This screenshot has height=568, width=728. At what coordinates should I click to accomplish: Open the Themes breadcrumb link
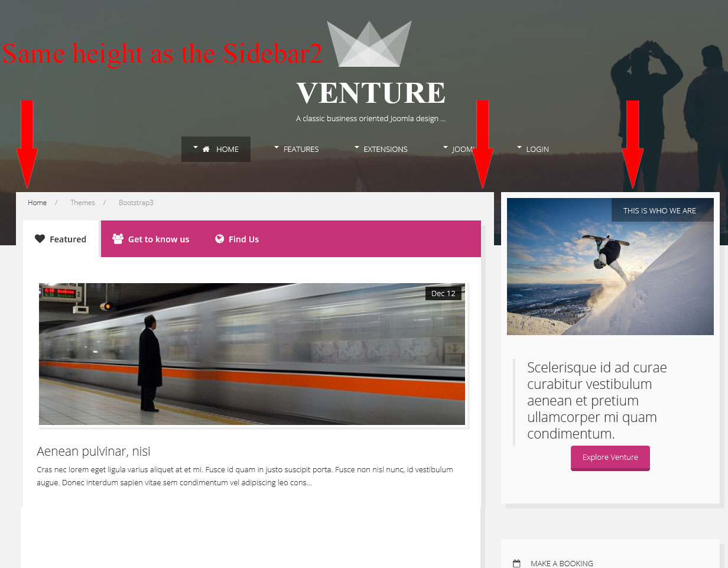83,203
